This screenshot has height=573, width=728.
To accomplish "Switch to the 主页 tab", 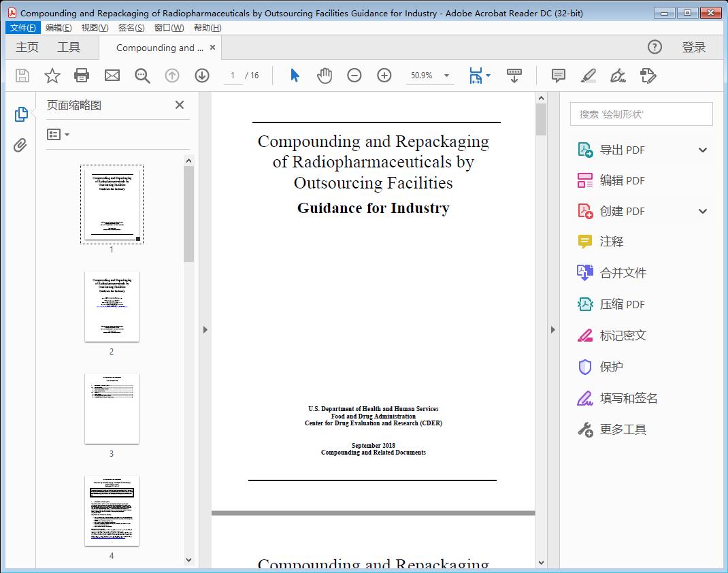I will coord(27,47).
